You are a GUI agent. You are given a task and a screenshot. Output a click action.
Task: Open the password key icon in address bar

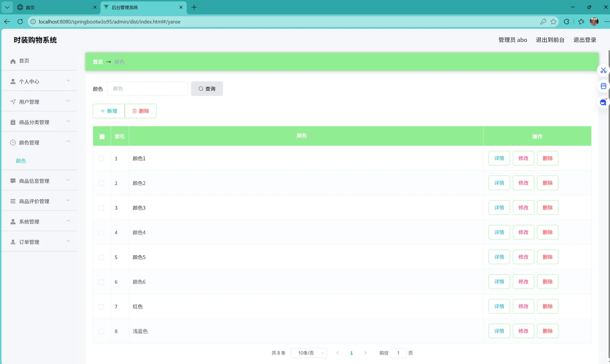pyautogui.click(x=543, y=22)
